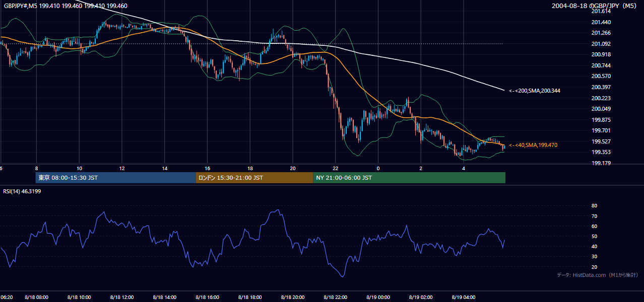Screen dimensions: 644x302
Task: Click RSI scale value 30
Action: (x=594, y=257)
